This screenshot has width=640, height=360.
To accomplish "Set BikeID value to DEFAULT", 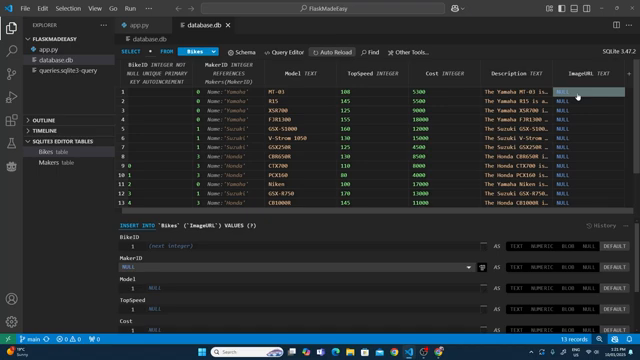I will [614, 246].
